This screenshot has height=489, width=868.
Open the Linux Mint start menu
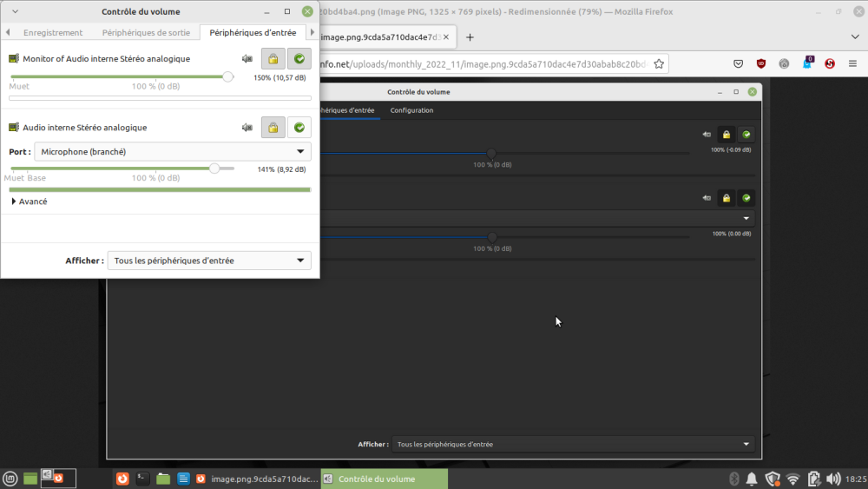tap(10, 479)
